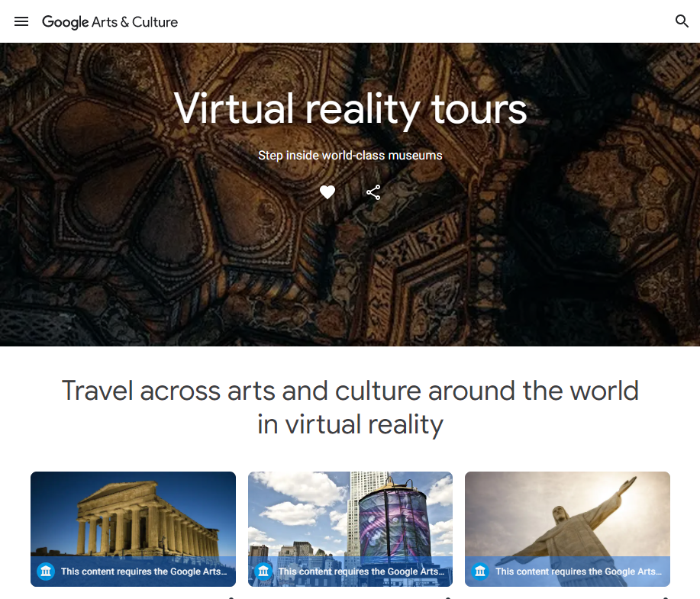This screenshot has height=599, width=700.
Task: Click the 'Arts & Culture' logo text
Action: [135, 22]
